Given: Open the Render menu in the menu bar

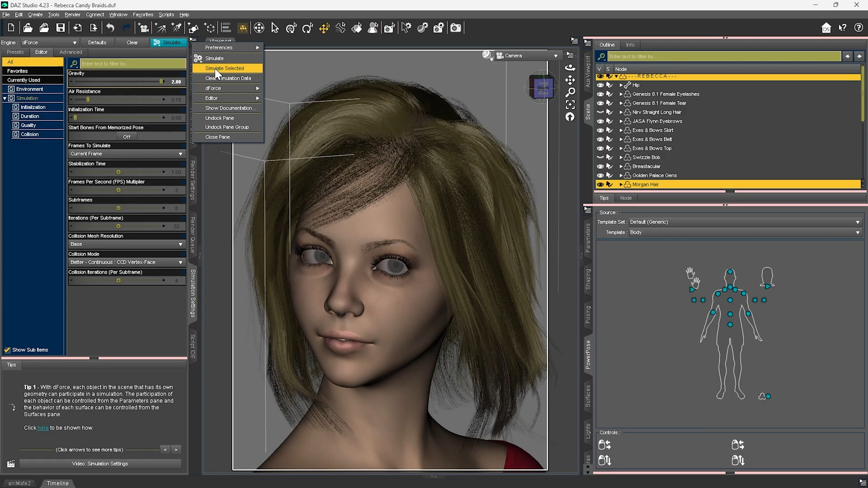Looking at the screenshot, I should click(x=72, y=14).
